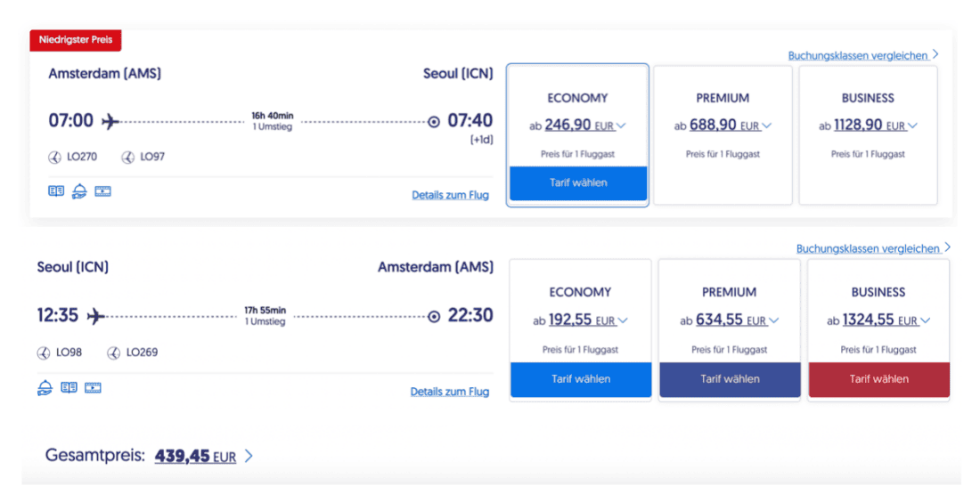Expand the outbound Business 1128,90 EUR price dropdown

click(912, 126)
